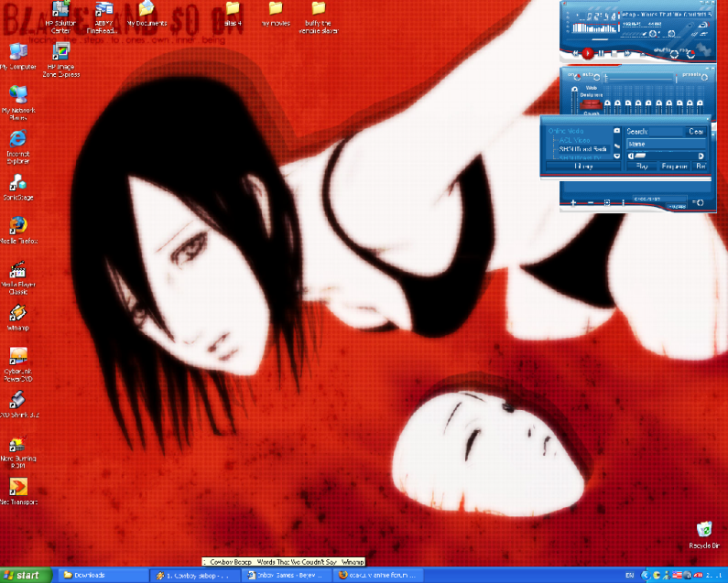
Task: Switch to Inbox taskbar window
Action: click(x=287, y=575)
